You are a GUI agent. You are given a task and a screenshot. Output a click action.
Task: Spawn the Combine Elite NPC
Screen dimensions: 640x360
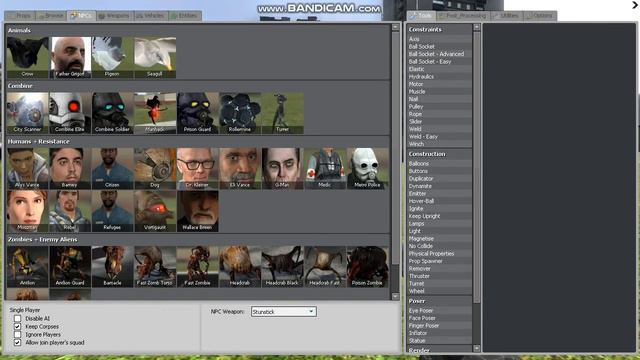tap(70, 113)
